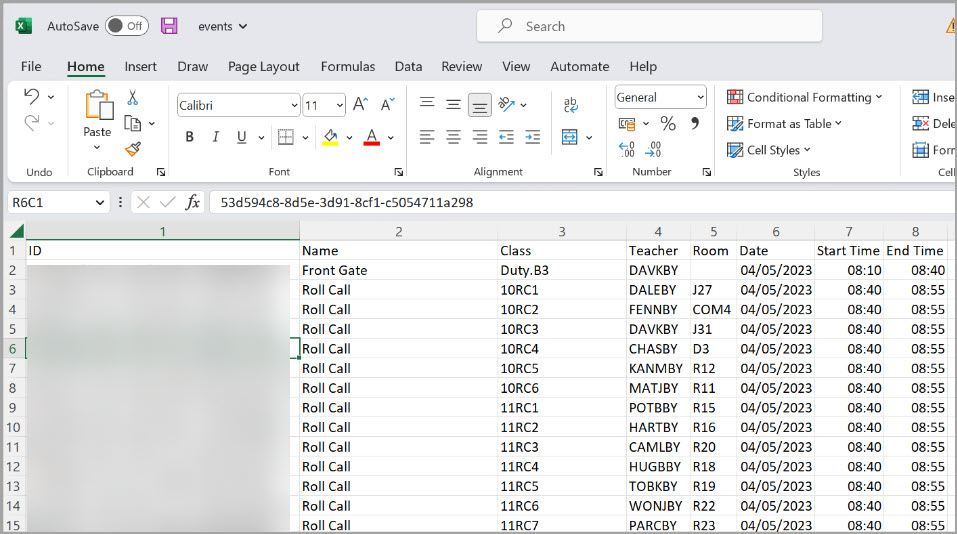This screenshot has width=957, height=534.
Task: Apply Comma Style
Action: tap(695, 124)
